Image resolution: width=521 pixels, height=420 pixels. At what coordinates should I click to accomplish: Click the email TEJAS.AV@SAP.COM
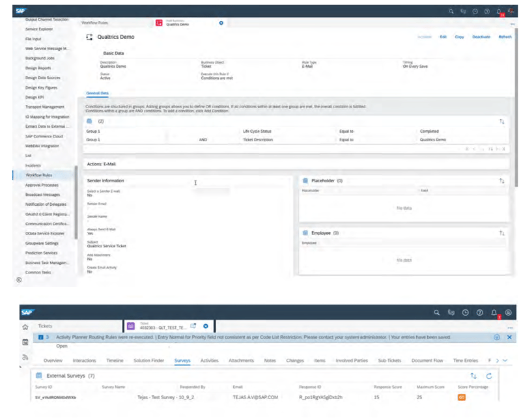pos(255,397)
